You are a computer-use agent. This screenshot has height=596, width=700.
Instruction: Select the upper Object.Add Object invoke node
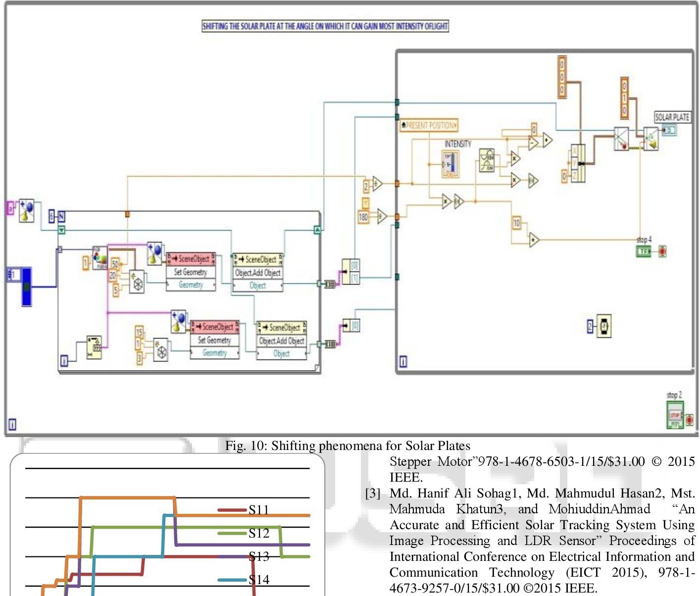pyautogui.click(x=258, y=273)
